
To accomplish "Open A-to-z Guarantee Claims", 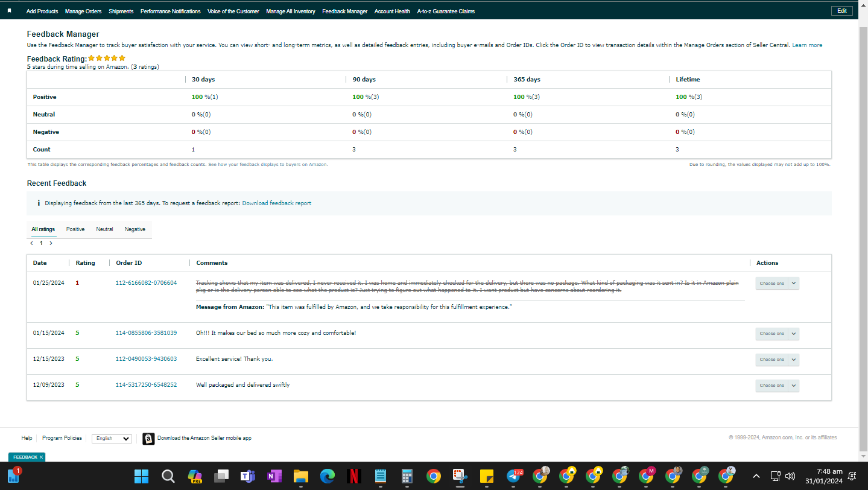I will [x=446, y=11].
